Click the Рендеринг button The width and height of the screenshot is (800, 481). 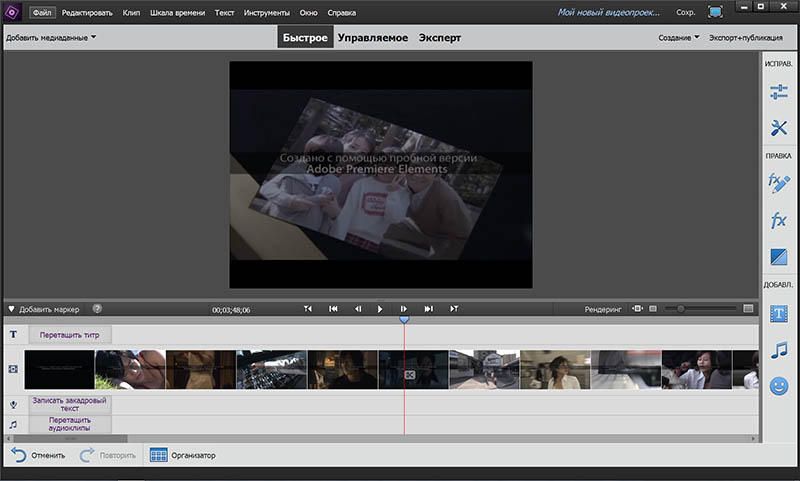tap(603, 309)
